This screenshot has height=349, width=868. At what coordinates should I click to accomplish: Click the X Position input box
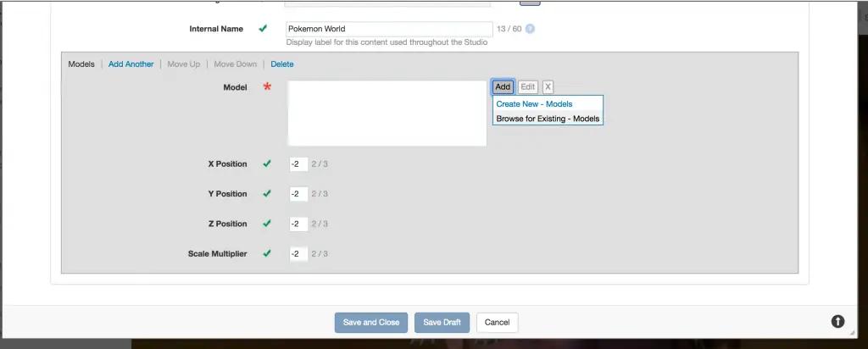(298, 163)
